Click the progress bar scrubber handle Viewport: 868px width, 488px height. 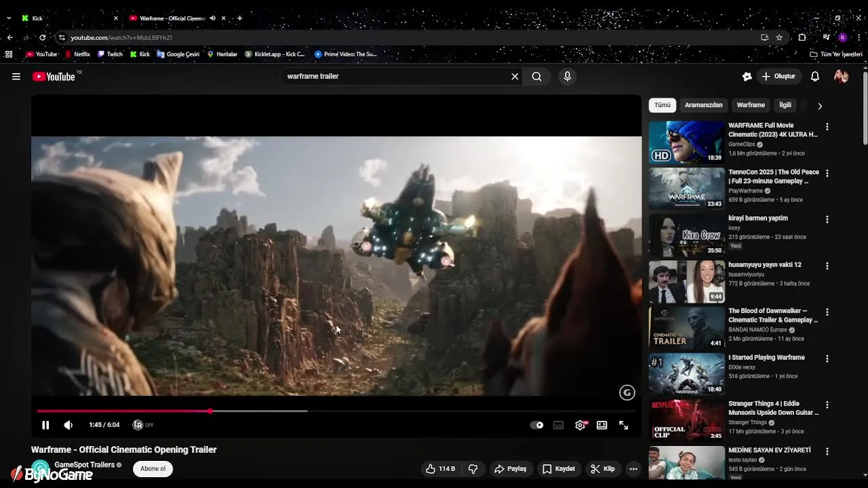(x=210, y=411)
